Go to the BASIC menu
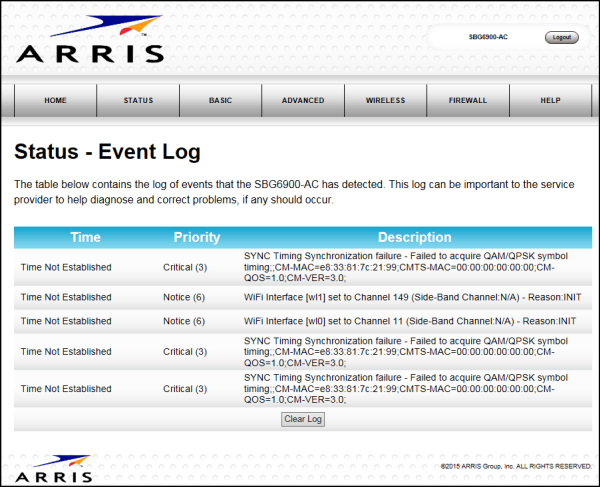 pyautogui.click(x=220, y=101)
